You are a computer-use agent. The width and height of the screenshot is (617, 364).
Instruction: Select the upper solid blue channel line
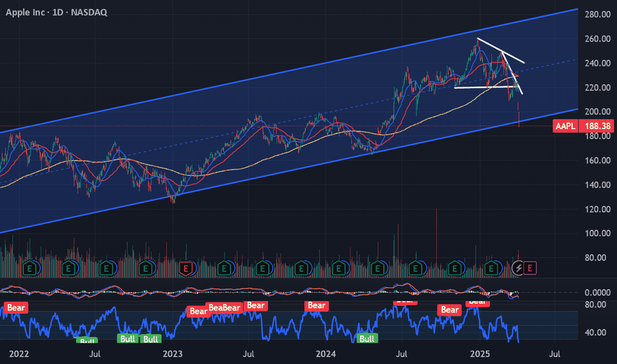(289, 71)
